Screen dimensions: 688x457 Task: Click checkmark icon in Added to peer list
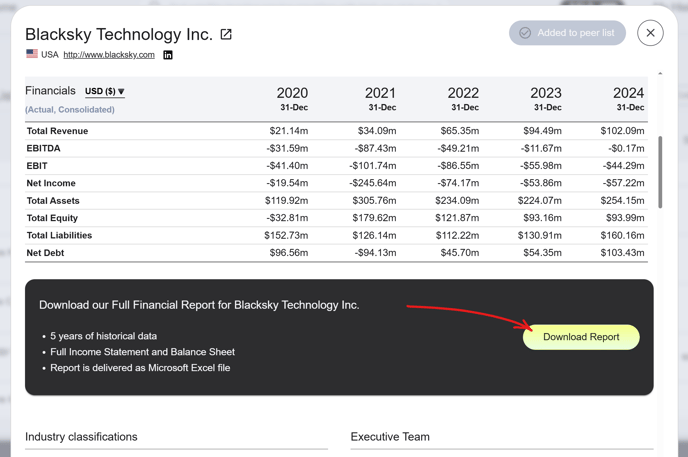coord(525,33)
